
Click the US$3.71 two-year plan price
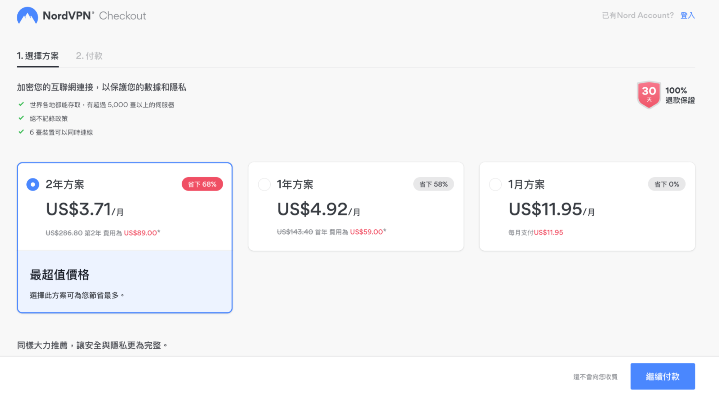[84, 209]
